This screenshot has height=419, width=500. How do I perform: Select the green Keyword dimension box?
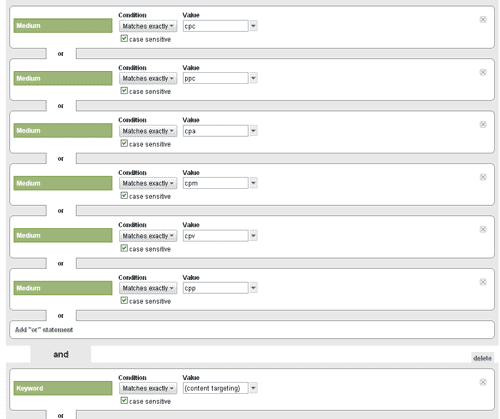click(x=63, y=388)
